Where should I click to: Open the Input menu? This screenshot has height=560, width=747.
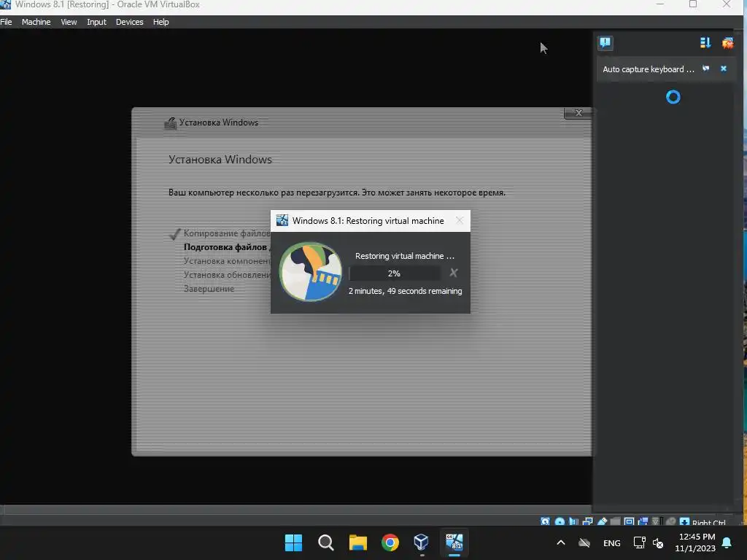click(96, 22)
